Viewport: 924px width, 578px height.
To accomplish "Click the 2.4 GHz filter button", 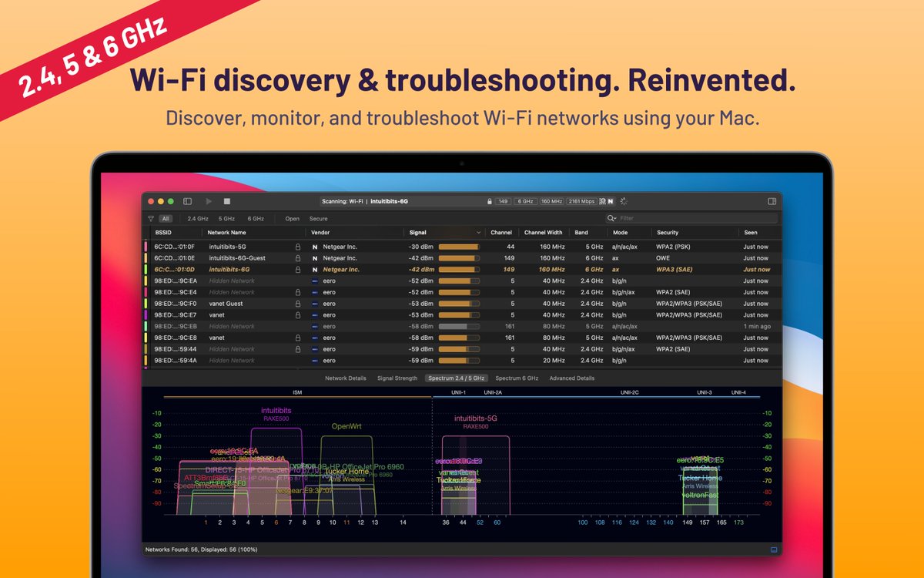I will (x=199, y=219).
